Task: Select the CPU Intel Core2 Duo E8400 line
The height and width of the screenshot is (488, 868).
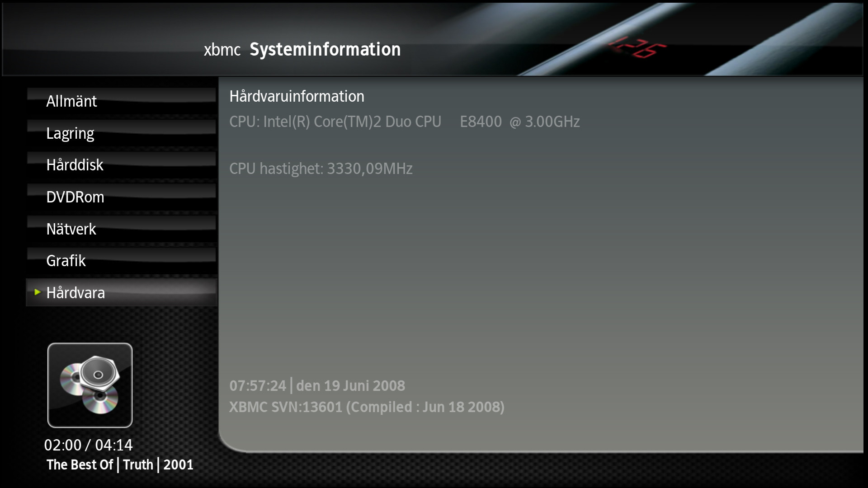Action: [405, 122]
